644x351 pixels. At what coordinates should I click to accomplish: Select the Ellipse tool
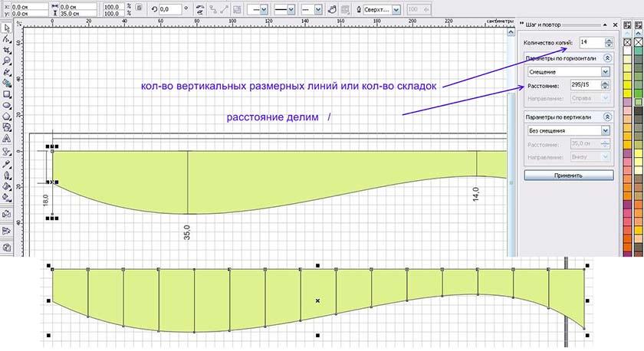(6, 105)
